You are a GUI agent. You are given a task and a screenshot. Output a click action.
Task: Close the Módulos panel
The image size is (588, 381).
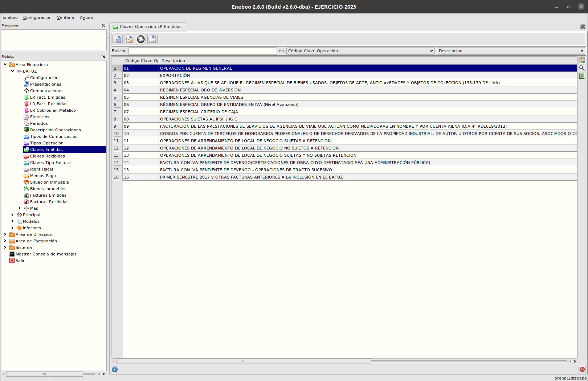104,57
